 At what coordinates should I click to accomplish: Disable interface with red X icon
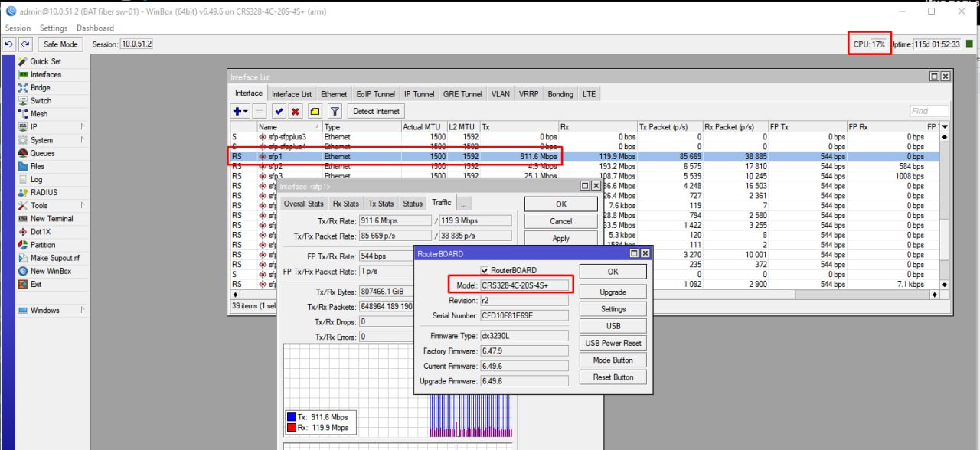pos(295,111)
